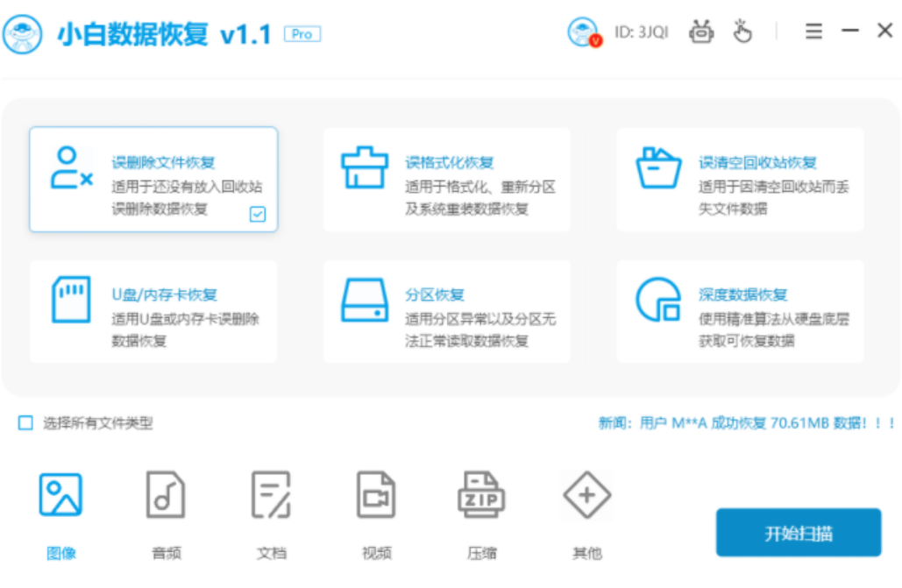Screen dimensions: 902x588
Task: Enable the 选择所有文件类型 checkbox
Action: click(26, 423)
